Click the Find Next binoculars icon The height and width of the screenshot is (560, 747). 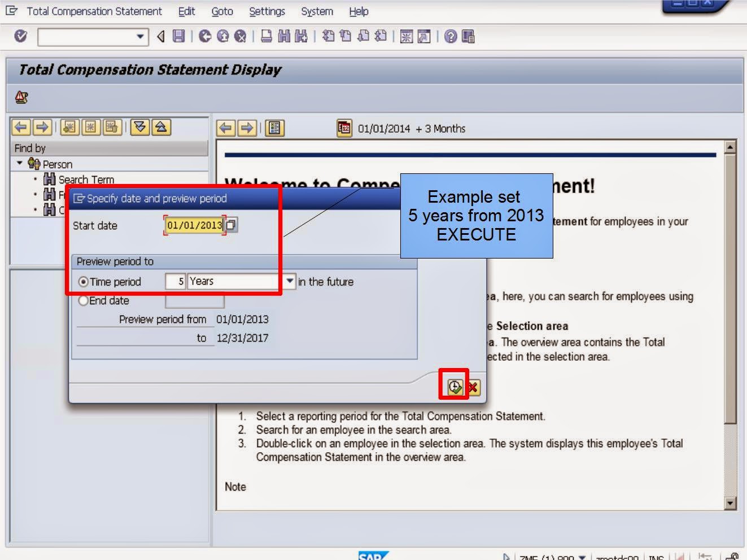301,36
